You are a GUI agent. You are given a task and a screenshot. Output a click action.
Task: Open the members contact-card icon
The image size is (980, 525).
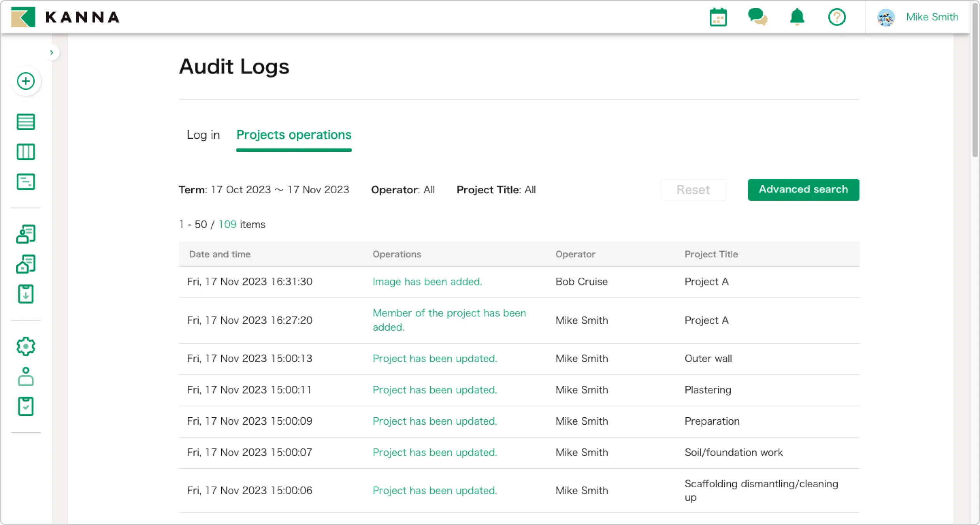coord(26,234)
